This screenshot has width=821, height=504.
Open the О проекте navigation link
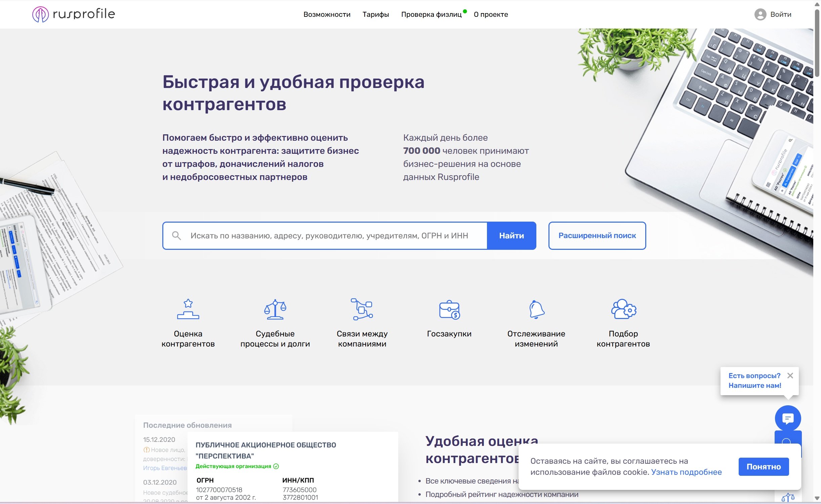point(491,14)
